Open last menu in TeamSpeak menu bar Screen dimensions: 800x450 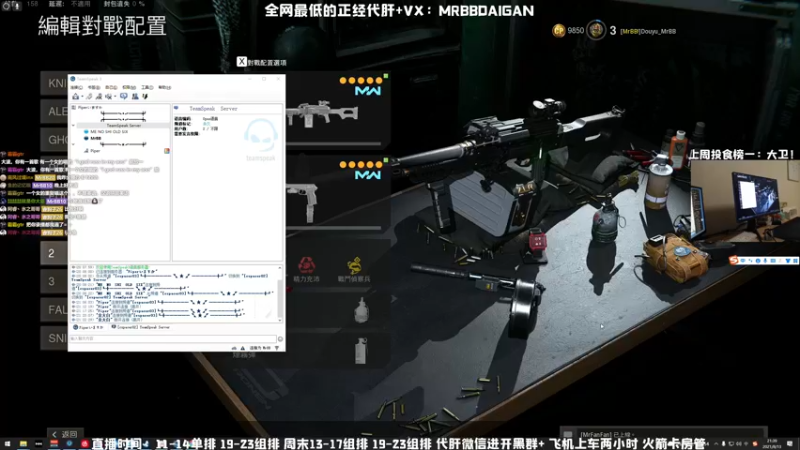(x=165, y=87)
